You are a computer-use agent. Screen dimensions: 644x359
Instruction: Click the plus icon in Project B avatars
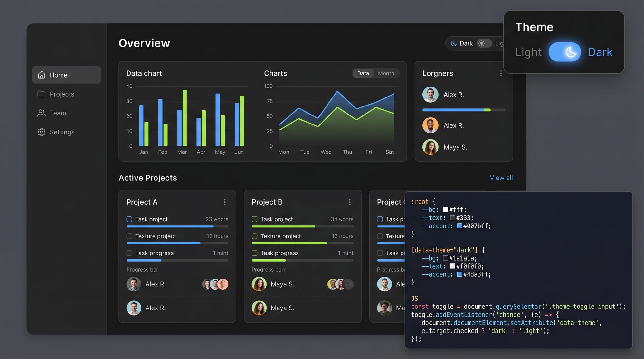pyautogui.click(x=348, y=284)
